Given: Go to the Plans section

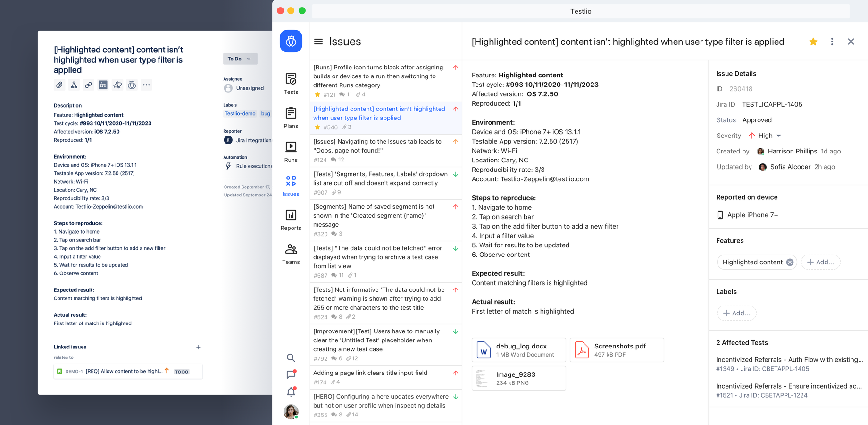Looking at the screenshot, I should click(291, 118).
